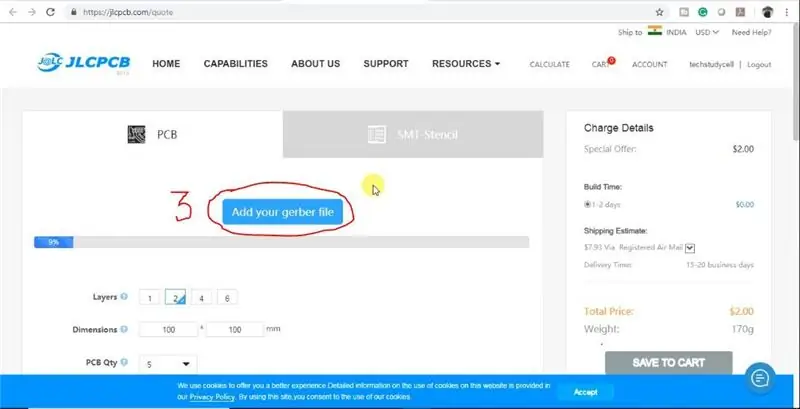Click the padlock site info icon
The width and height of the screenshot is (800, 409).
click(x=74, y=12)
